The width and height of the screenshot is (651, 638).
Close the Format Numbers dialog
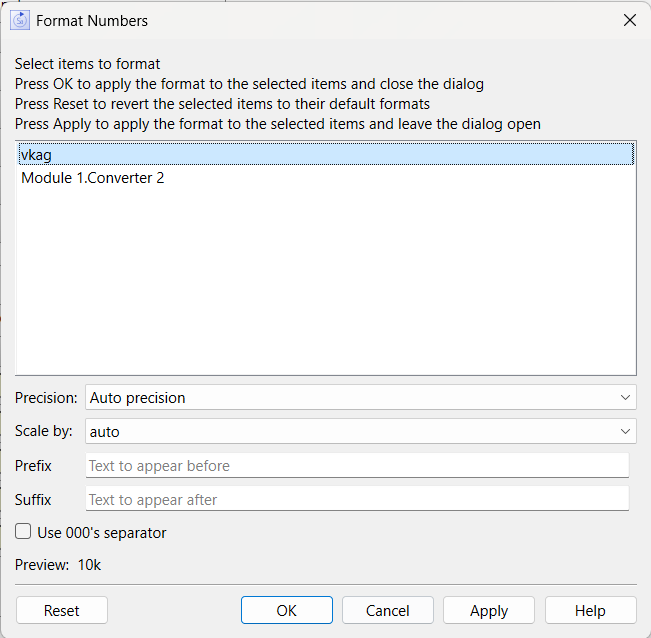coord(629,20)
